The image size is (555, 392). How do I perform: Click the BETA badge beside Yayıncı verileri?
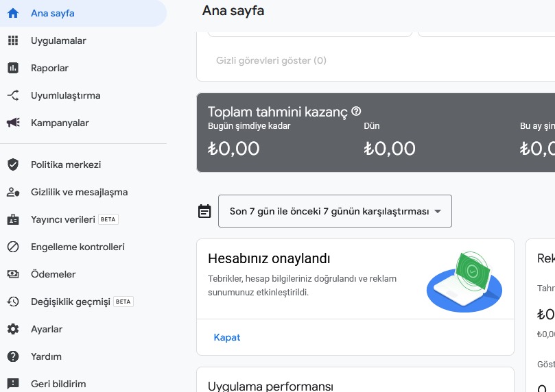coord(108,219)
